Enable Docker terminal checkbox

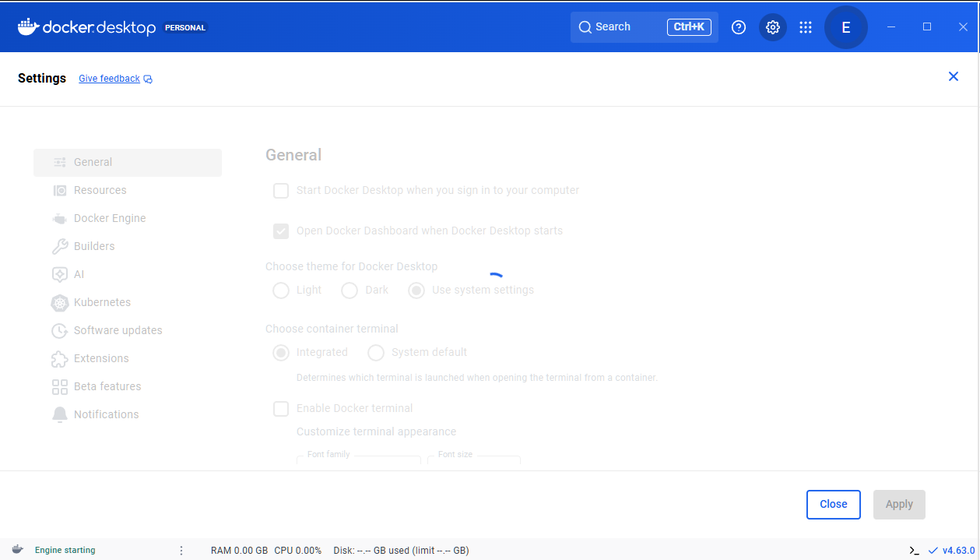pyautogui.click(x=281, y=409)
